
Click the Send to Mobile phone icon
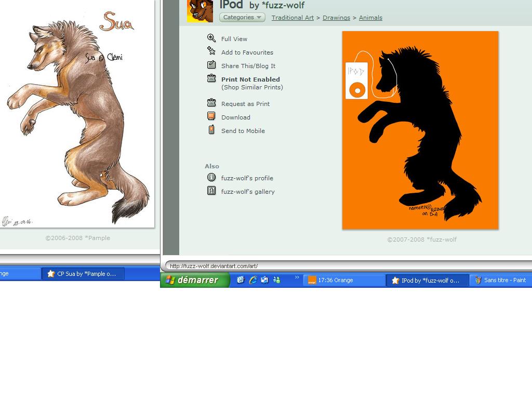point(211,129)
